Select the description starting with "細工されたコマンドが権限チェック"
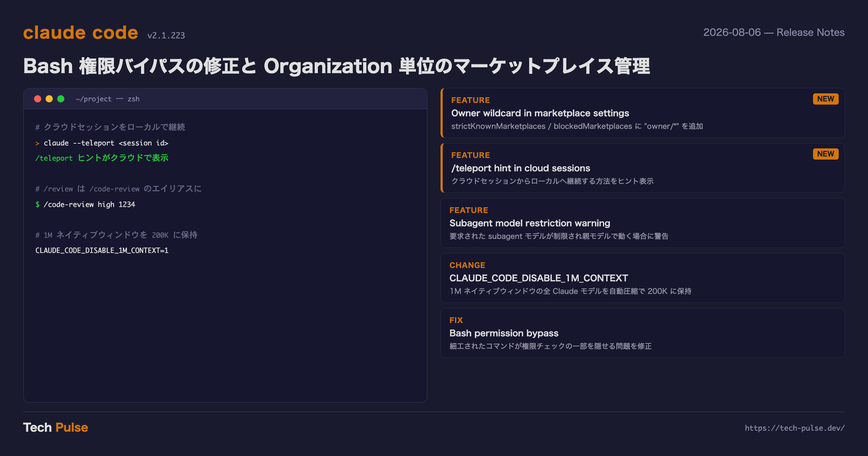 tap(551, 346)
